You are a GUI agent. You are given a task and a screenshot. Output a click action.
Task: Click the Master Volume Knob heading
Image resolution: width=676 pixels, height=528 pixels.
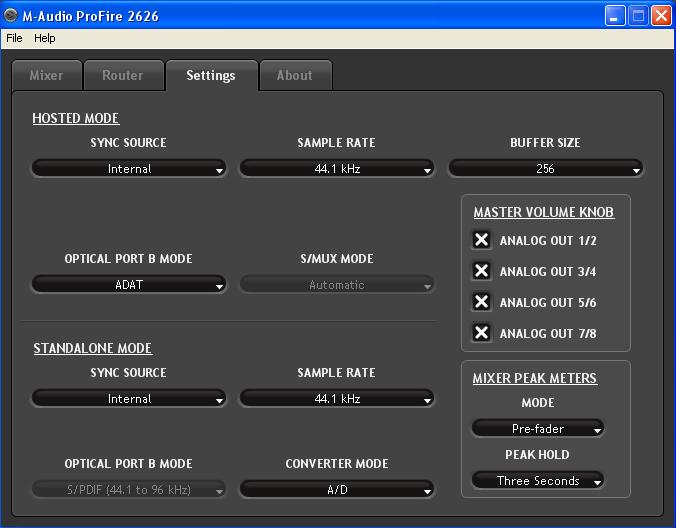544,212
